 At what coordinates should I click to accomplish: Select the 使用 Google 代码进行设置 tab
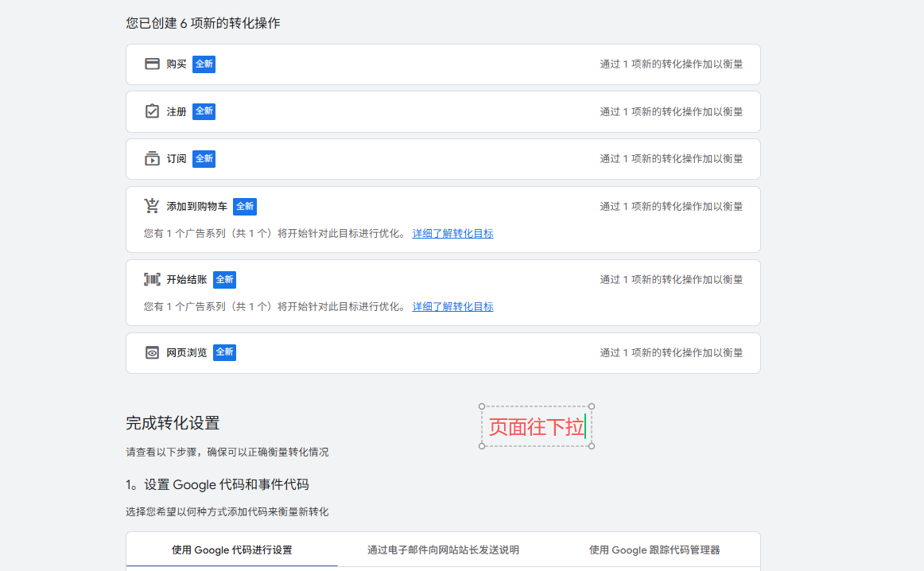[232, 550]
